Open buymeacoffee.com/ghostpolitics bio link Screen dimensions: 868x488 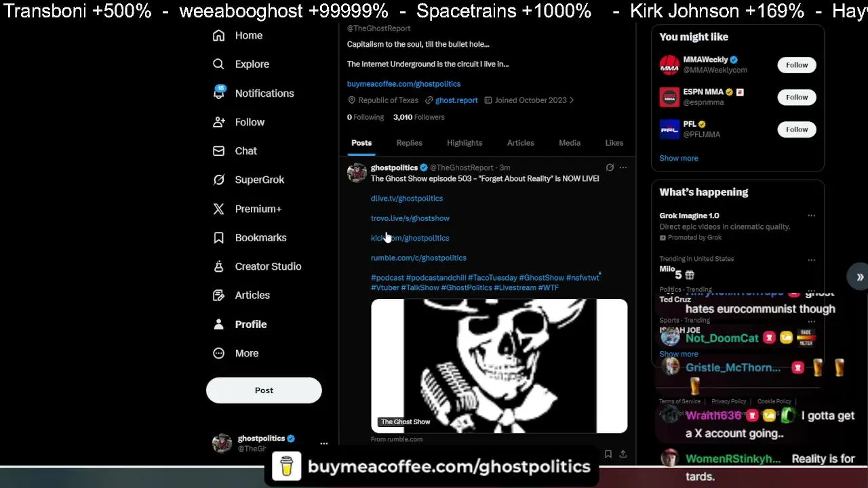tap(403, 84)
